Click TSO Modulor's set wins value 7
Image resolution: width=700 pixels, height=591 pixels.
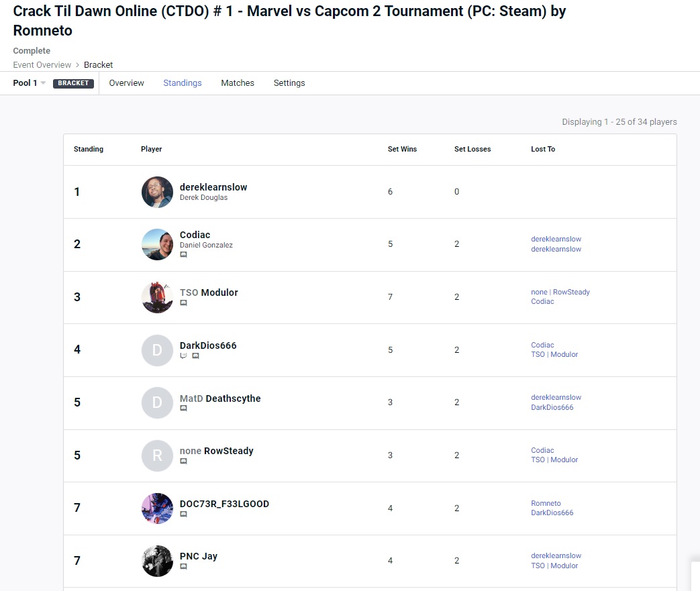(x=390, y=297)
